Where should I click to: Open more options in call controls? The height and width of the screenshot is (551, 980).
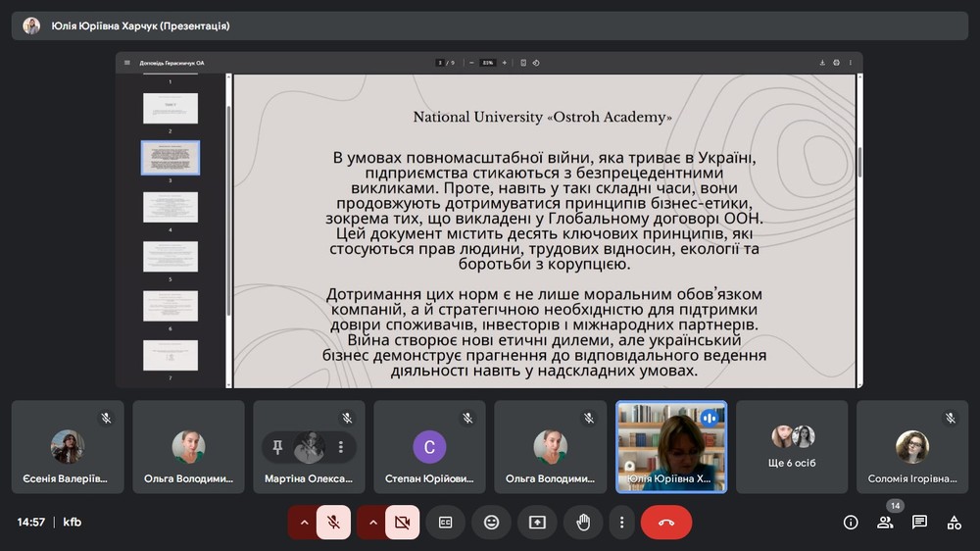tap(621, 523)
